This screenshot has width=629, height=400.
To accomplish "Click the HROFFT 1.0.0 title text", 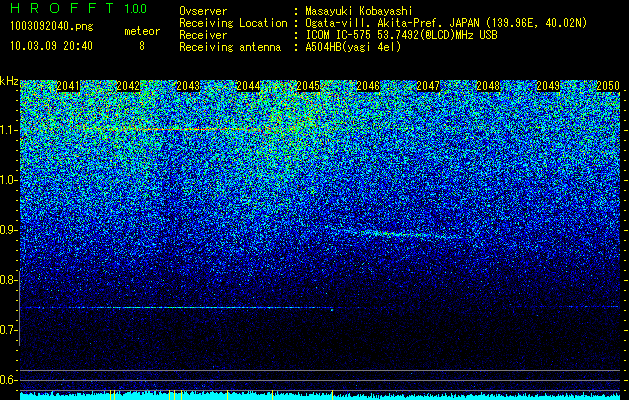I will click(79, 8).
